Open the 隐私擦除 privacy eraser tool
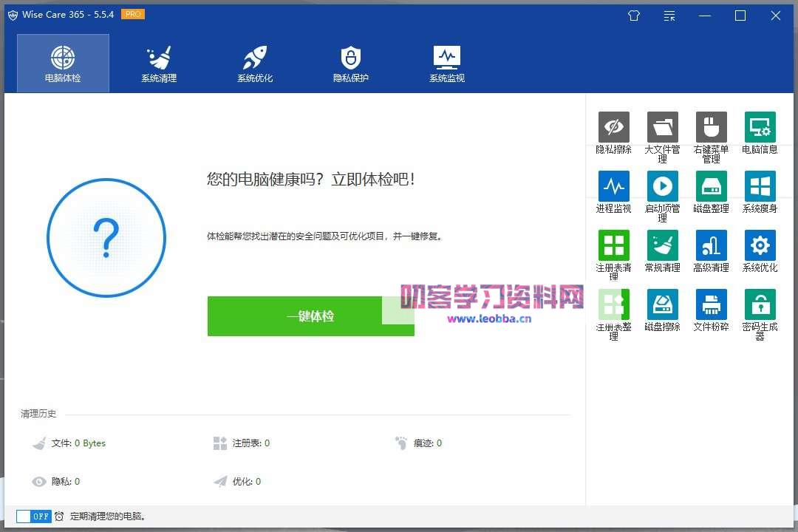 tap(613, 128)
